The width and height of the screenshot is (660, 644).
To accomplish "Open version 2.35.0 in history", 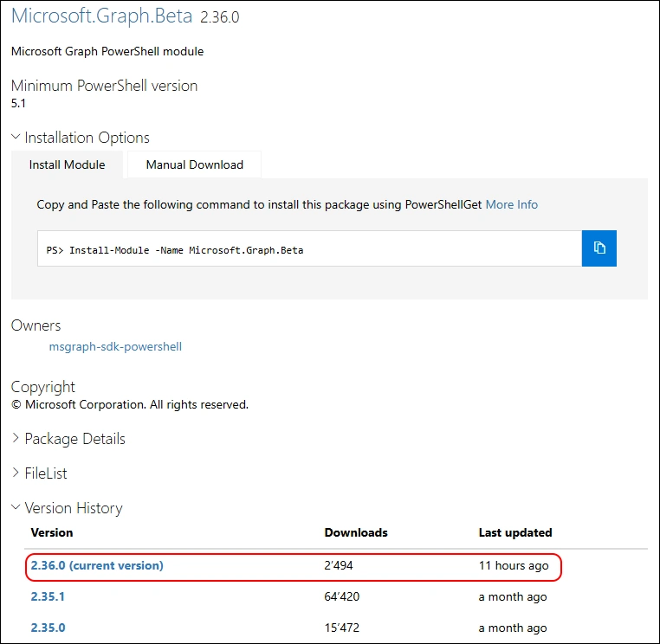I will point(48,628).
